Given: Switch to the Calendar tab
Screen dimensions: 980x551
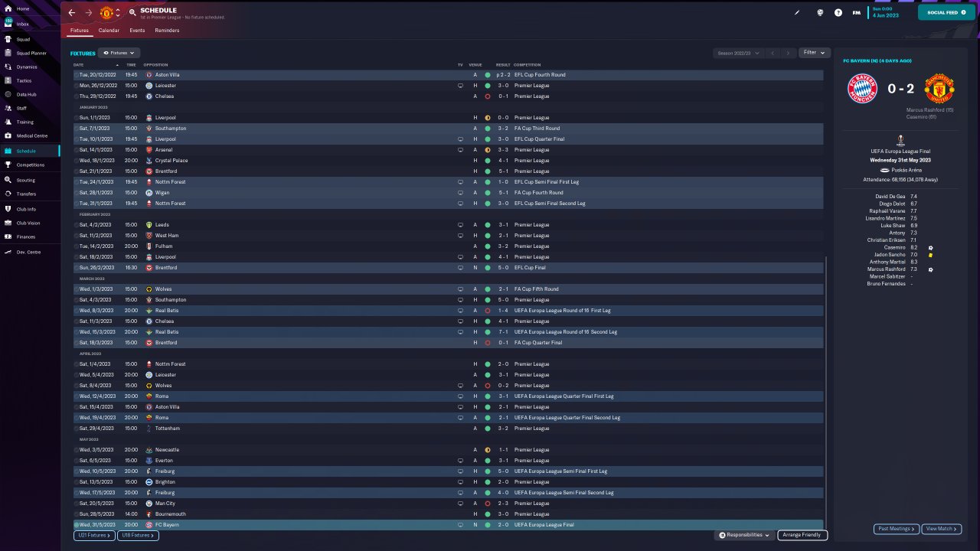Looking at the screenshot, I should click(109, 31).
